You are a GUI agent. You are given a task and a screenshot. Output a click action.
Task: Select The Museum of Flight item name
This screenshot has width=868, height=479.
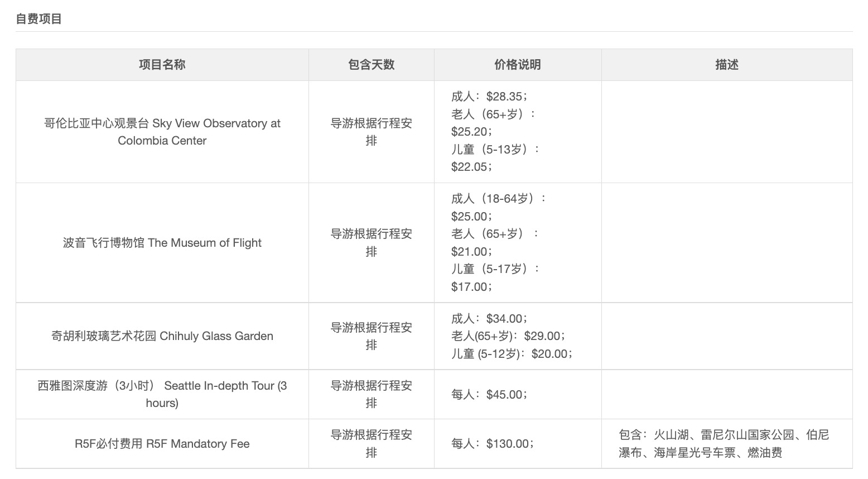click(162, 243)
